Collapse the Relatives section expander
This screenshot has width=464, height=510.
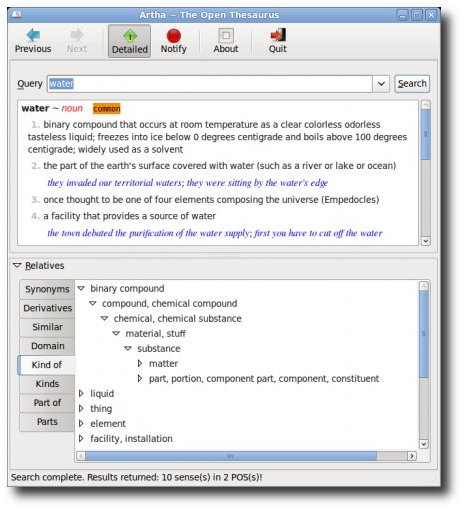(17, 265)
